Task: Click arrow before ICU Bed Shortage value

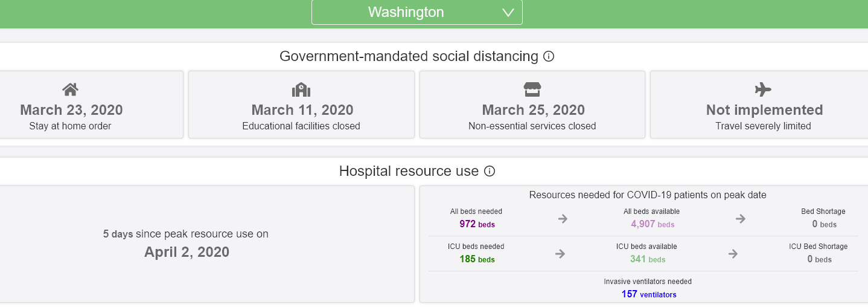Action: point(733,254)
